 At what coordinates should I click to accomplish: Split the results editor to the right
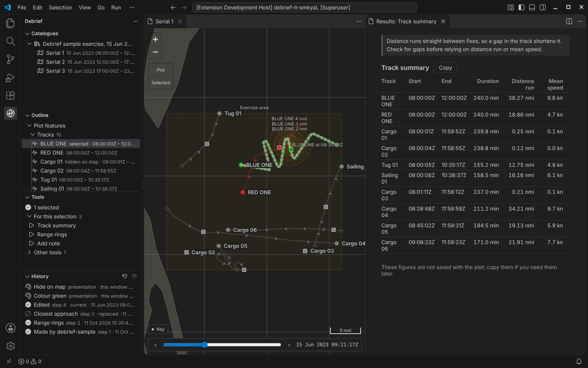(x=569, y=21)
